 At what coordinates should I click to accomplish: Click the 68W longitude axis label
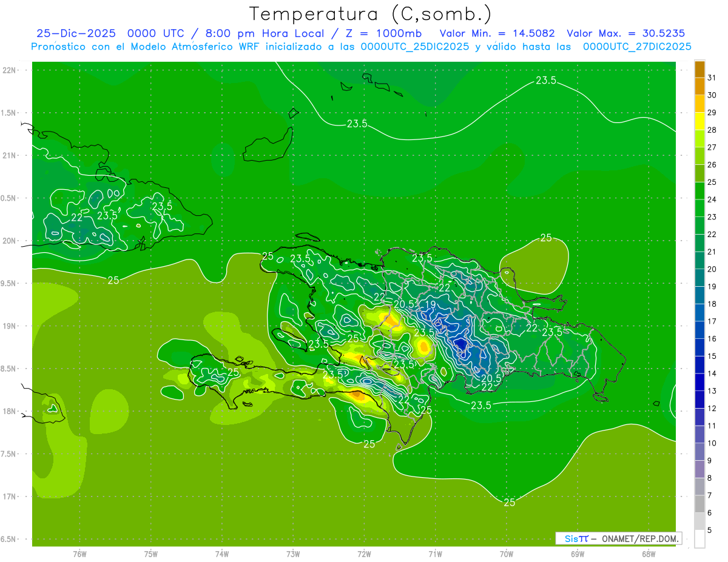click(649, 554)
